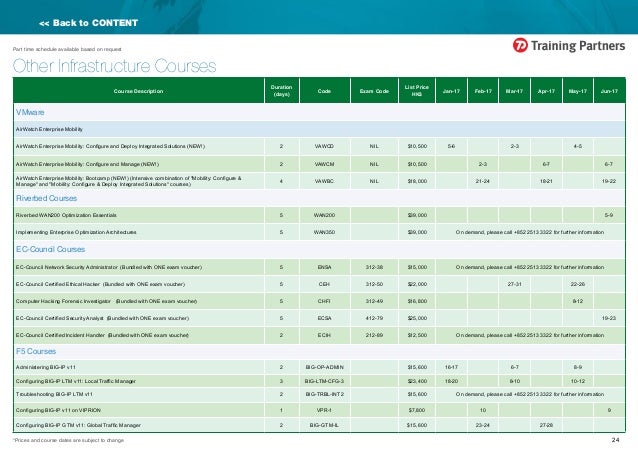Click the Training Partners logo

click(568, 45)
